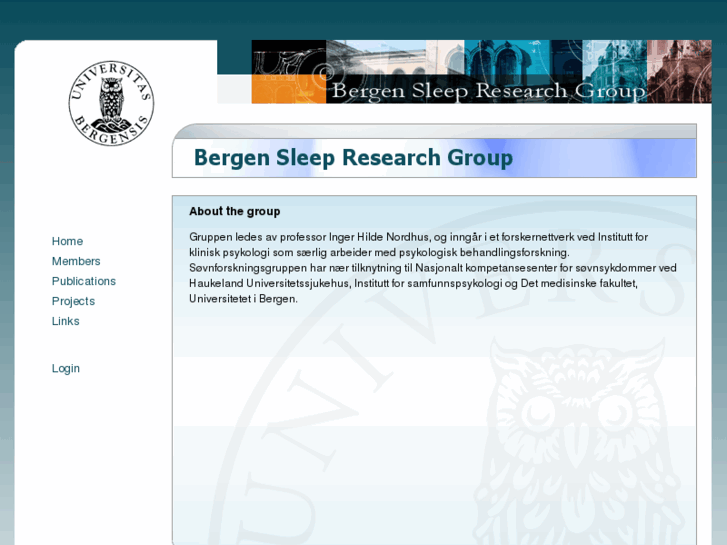The image size is (727, 545).
Task: Click the Bergen Sleep Research Group banner image
Action: pyautogui.click(x=481, y=71)
